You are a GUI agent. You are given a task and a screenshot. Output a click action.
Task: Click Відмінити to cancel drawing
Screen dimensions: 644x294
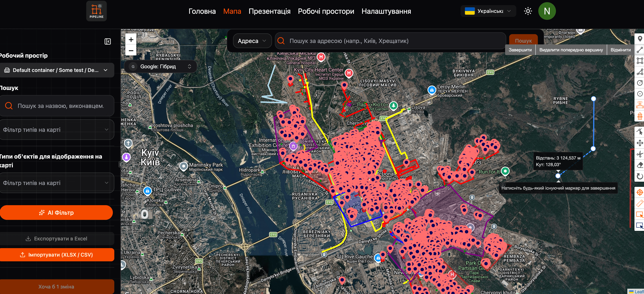tap(621, 50)
